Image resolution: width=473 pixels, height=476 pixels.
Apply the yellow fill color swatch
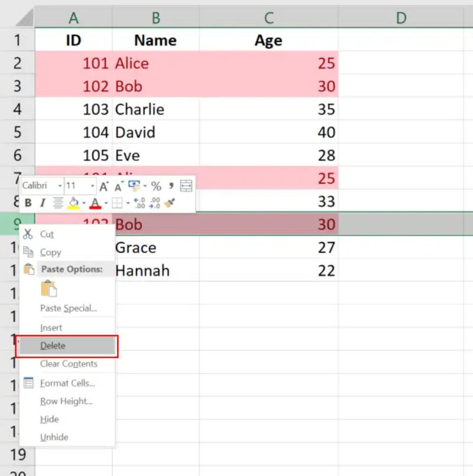pos(73,203)
